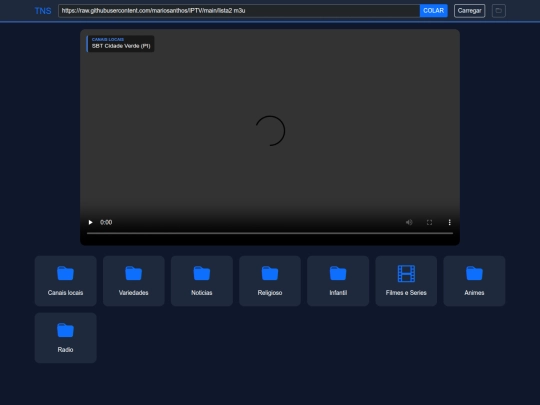
Task: Click the video player area
Action: (x=270, y=137)
